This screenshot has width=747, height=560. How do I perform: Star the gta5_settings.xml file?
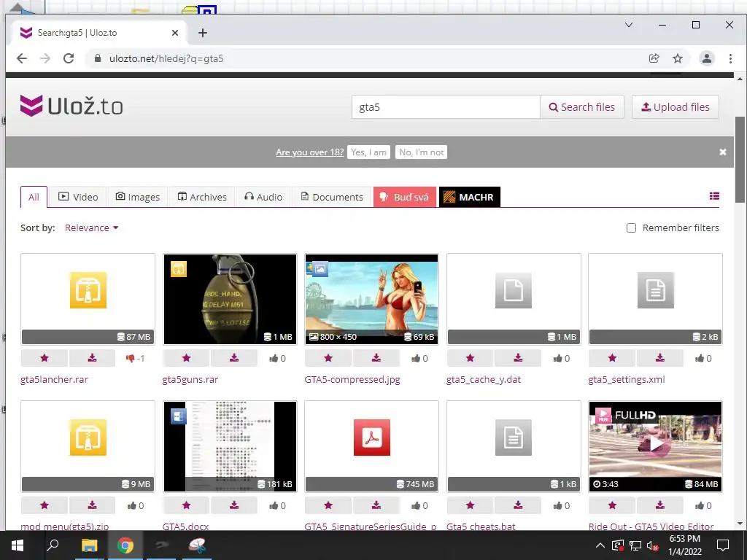click(x=612, y=358)
